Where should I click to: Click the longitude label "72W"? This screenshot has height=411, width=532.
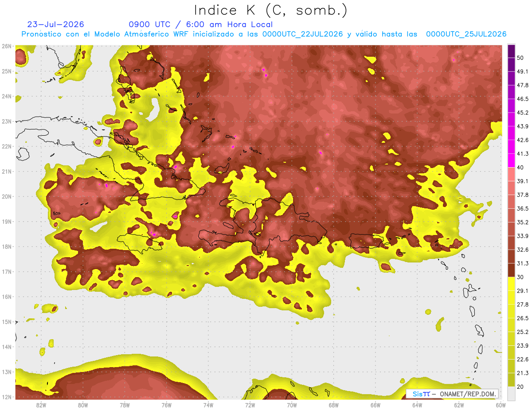point(250,405)
